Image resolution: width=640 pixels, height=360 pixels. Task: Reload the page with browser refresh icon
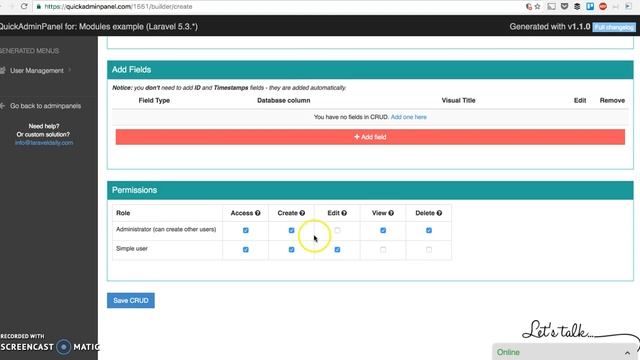tap(24, 6)
